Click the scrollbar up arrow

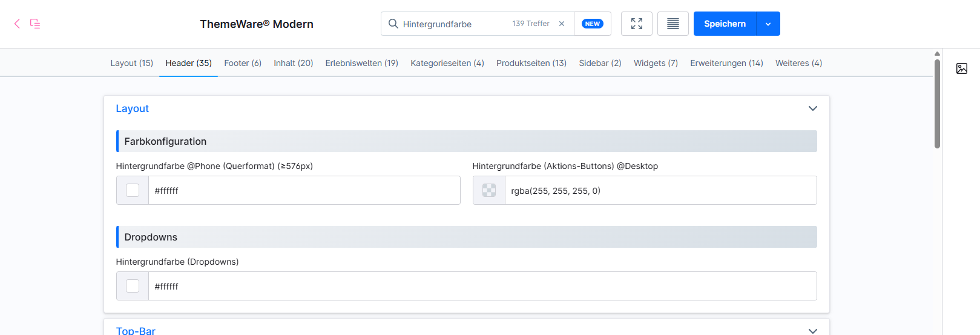coord(937,53)
